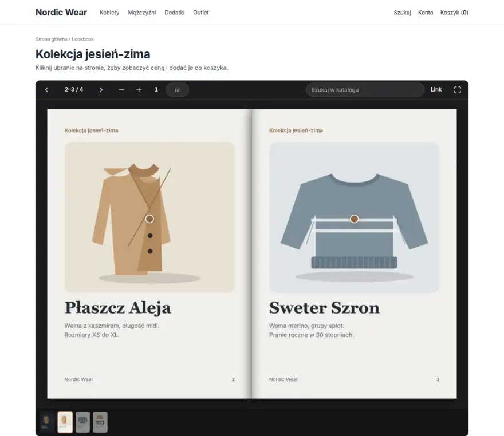Select the blue sweater page thumbnail
This screenshot has width=504, height=436.
pos(82,422)
